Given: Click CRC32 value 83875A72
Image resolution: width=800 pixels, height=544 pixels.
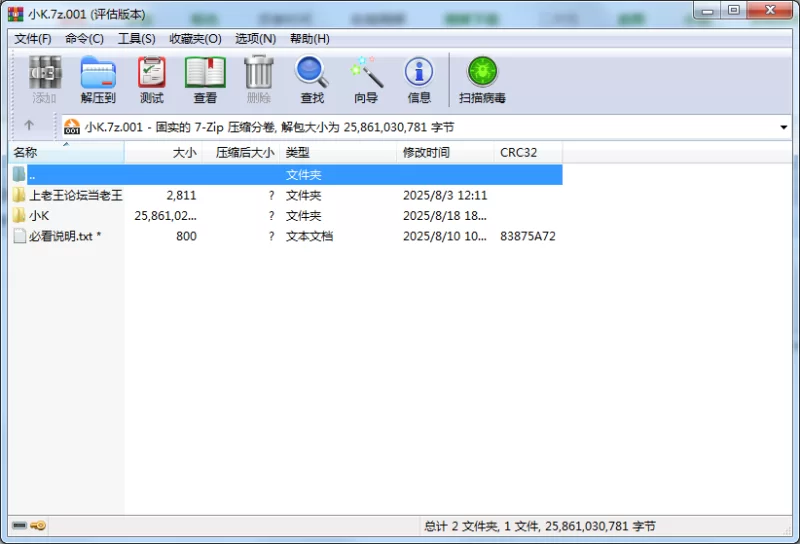Looking at the screenshot, I should [x=528, y=236].
